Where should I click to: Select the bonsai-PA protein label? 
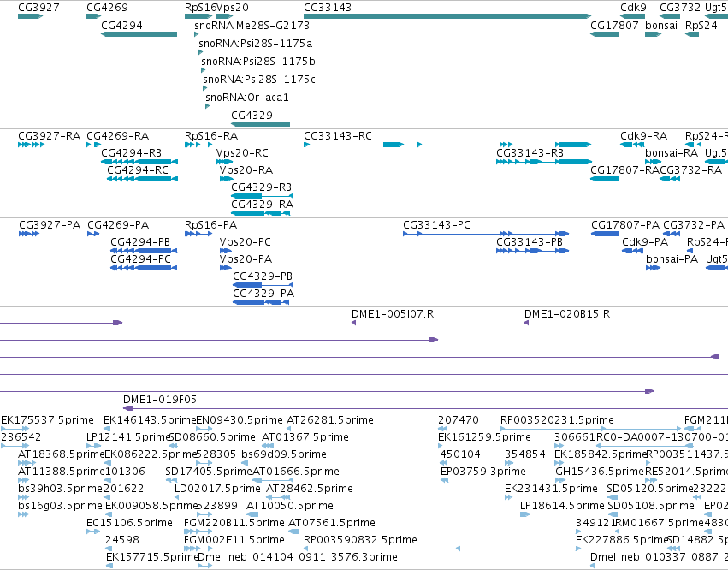click(x=672, y=259)
